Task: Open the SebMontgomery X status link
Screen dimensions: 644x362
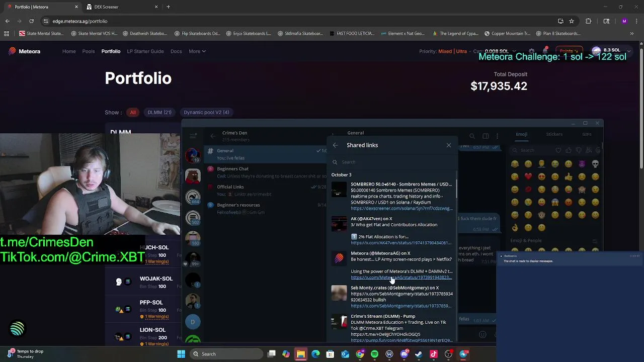Action: pos(401,306)
